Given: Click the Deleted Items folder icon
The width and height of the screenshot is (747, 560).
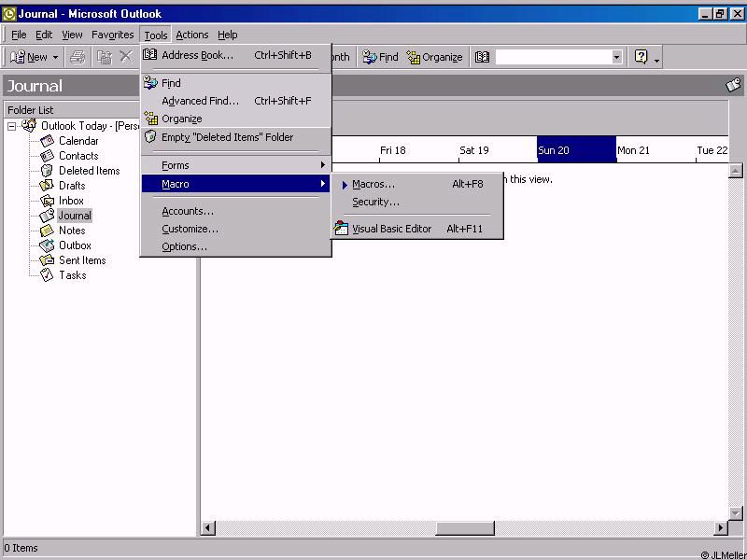Looking at the screenshot, I should (48, 171).
